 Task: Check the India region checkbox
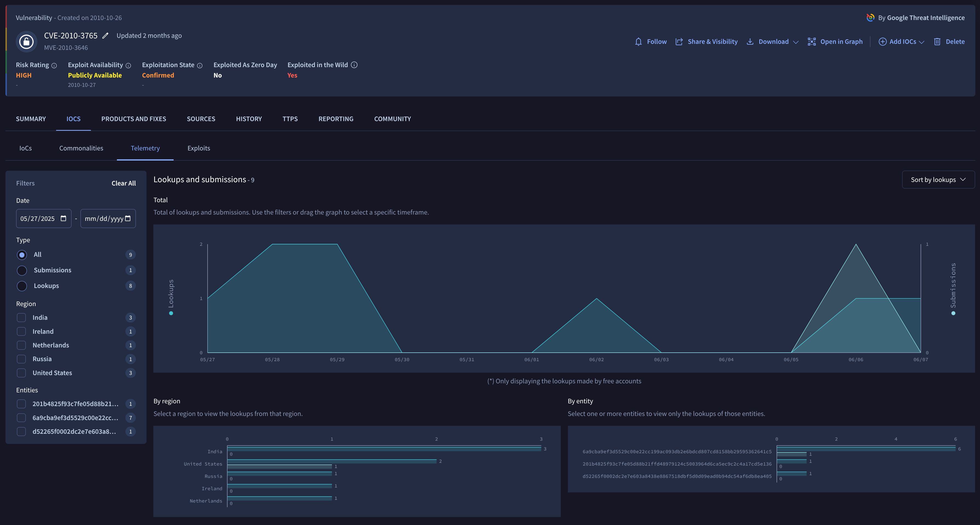[21, 318]
